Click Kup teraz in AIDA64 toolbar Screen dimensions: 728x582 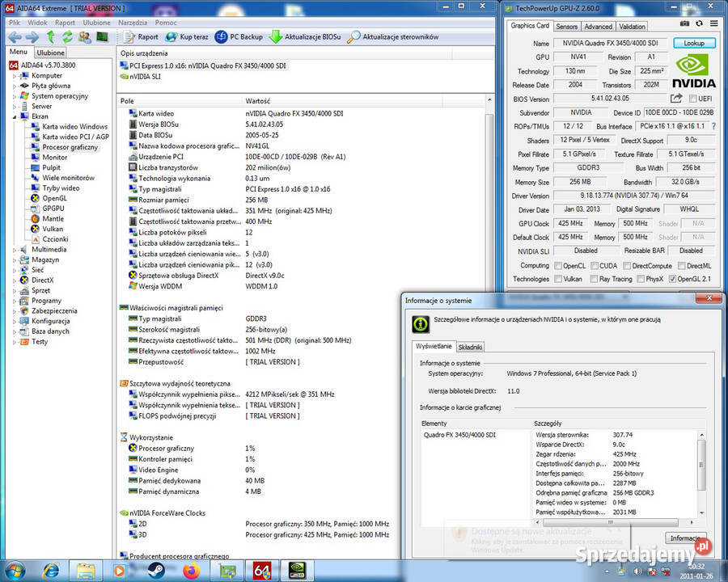pos(187,36)
